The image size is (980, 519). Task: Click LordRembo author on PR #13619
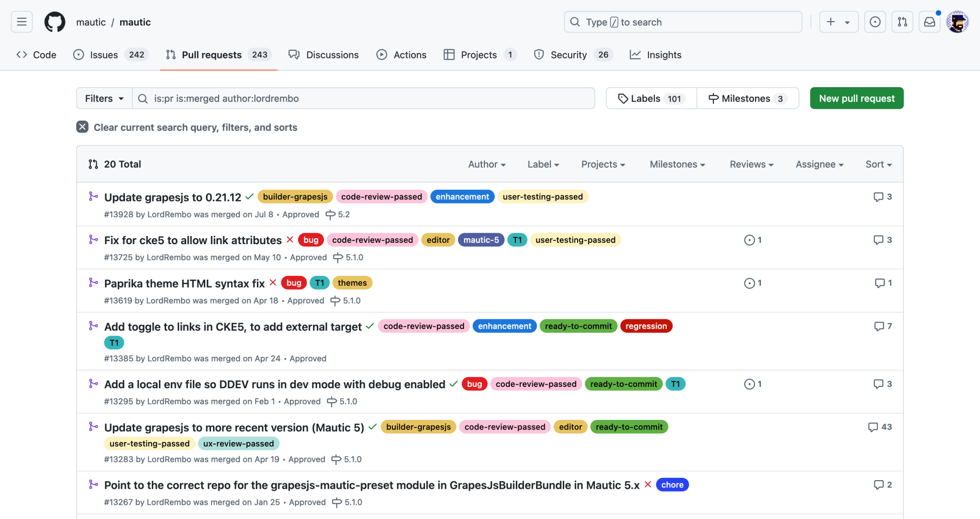click(168, 301)
